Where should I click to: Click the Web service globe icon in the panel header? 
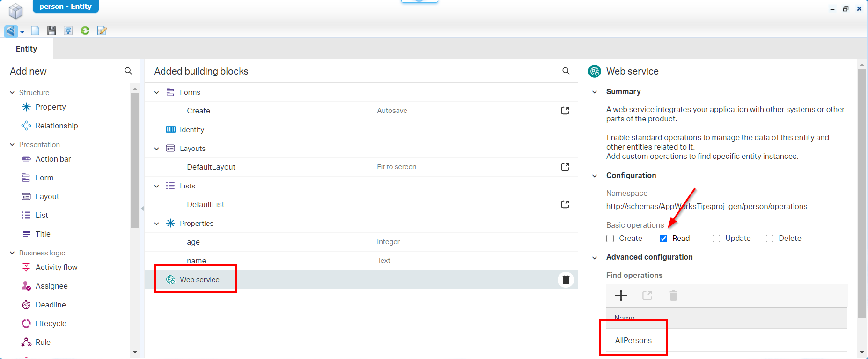click(595, 71)
